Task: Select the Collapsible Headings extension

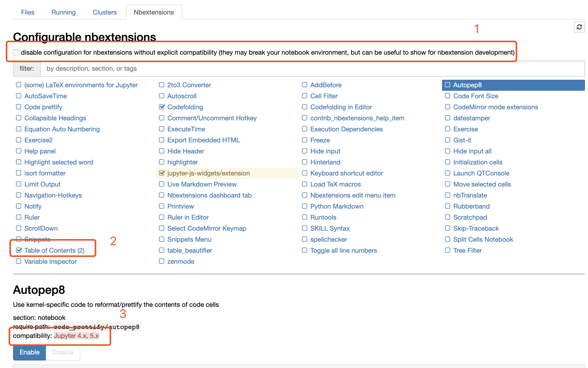Action: point(55,118)
